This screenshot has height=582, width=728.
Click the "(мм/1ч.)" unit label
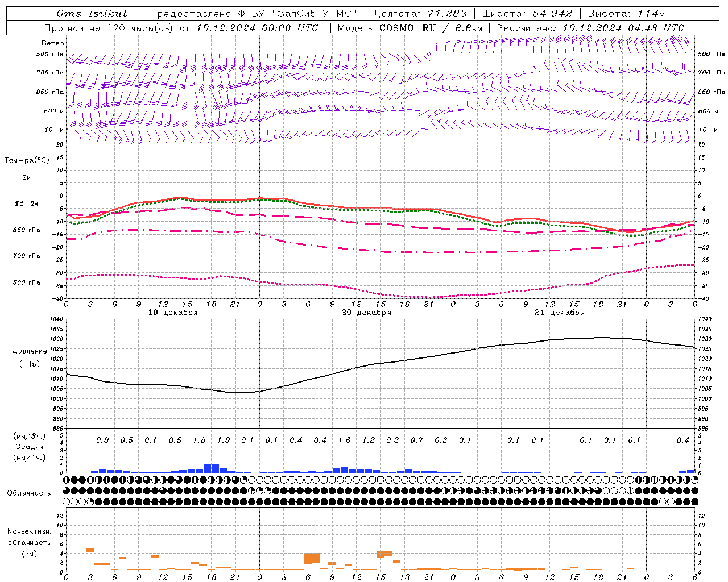coord(29,458)
